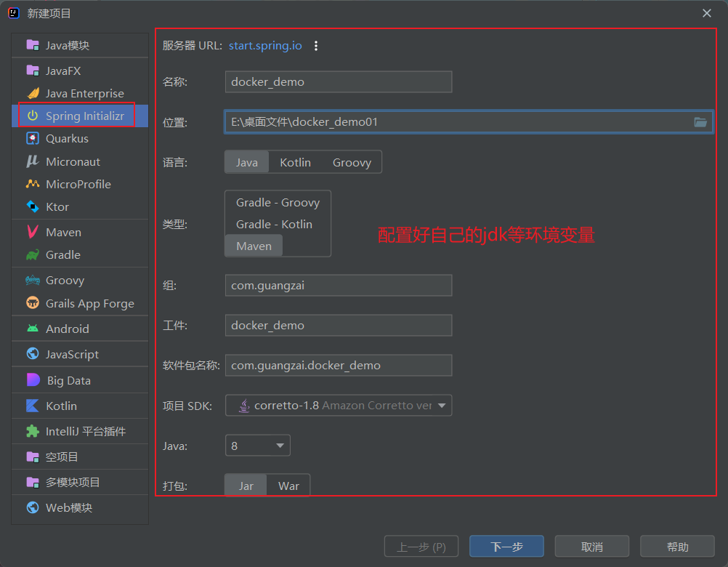Click the 下一步 button
Screen dimensions: 728x567
tap(506, 547)
